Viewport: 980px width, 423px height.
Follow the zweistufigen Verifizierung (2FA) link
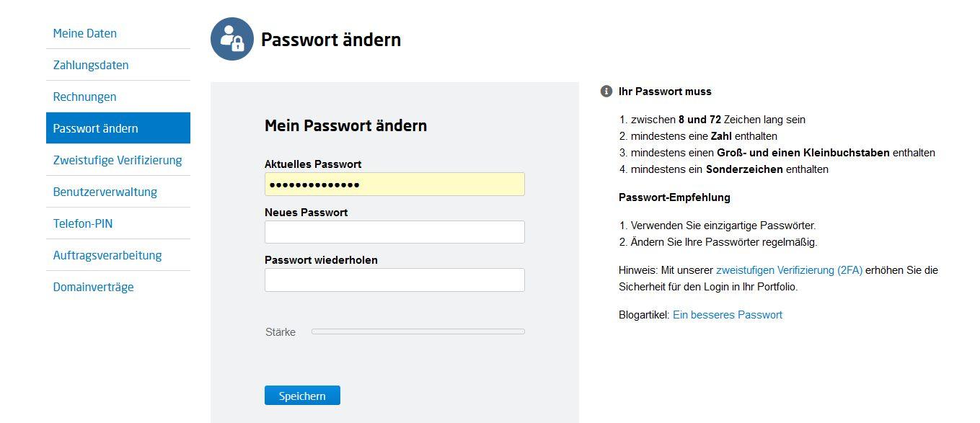click(789, 270)
